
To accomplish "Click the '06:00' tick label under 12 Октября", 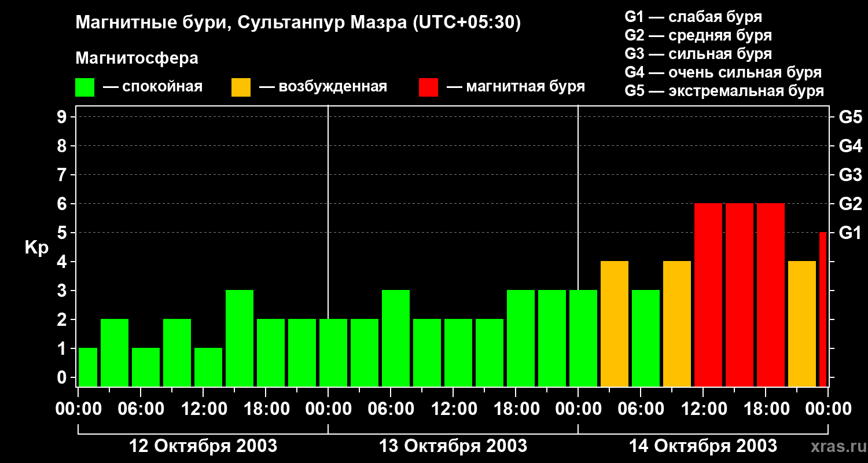I will point(141,409).
